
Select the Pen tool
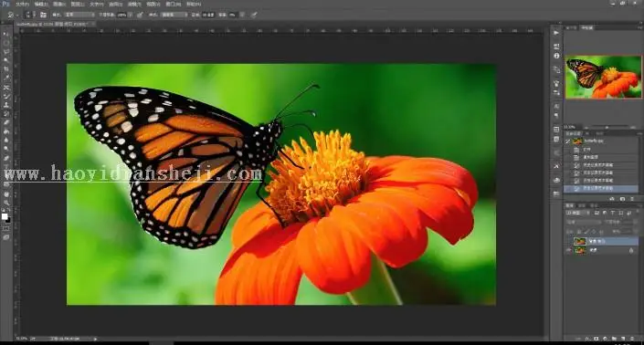6,158
